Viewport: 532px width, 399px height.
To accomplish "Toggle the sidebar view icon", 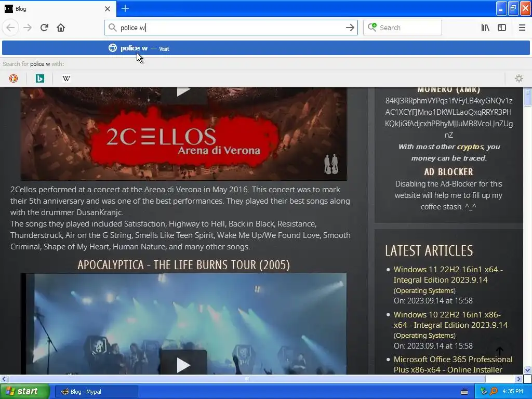I will pyautogui.click(x=502, y=28).
